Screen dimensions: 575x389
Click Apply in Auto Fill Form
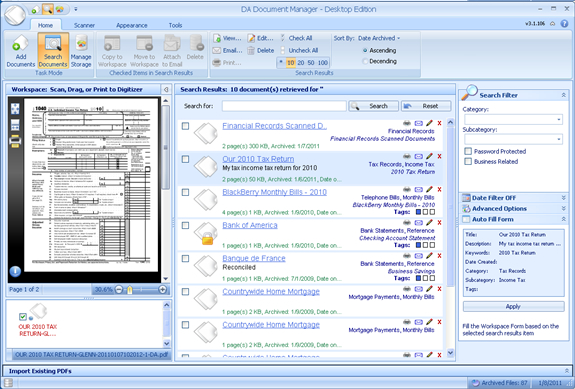tap(513, 307)
